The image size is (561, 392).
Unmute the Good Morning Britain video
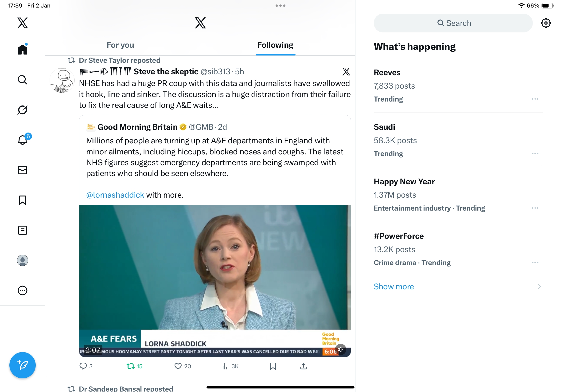tap(341, 349)
